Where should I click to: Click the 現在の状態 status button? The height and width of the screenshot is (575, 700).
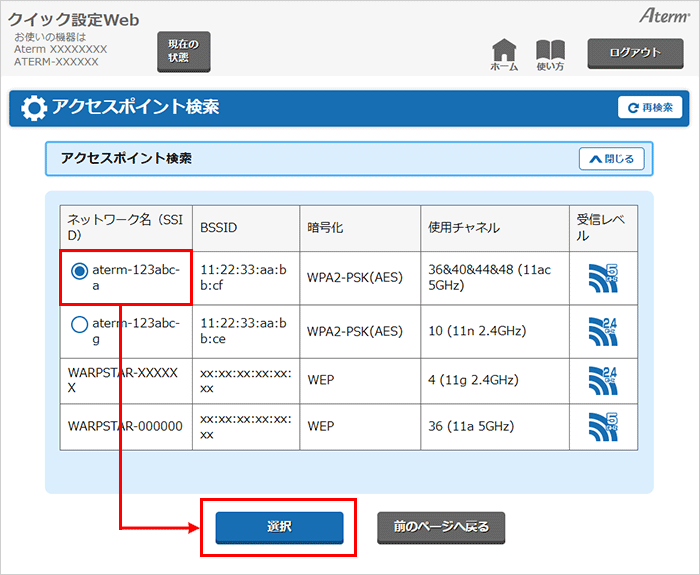(x=184, y=51)
